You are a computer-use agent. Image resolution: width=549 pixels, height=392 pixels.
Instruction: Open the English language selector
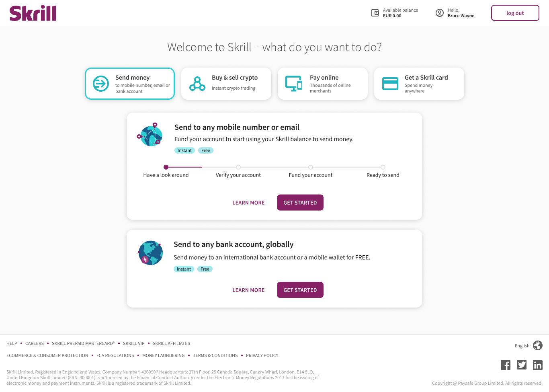pyautogui.click(x=522, y=346)
